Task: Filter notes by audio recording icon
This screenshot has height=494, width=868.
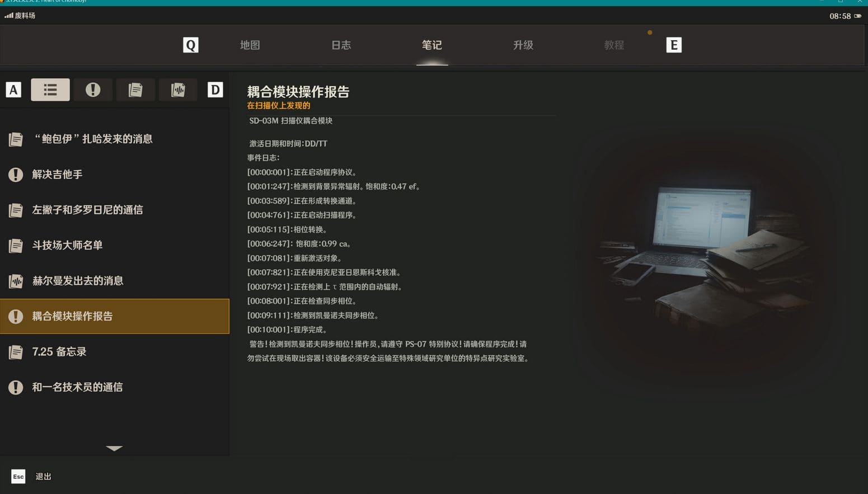Action: pos(178,90)
